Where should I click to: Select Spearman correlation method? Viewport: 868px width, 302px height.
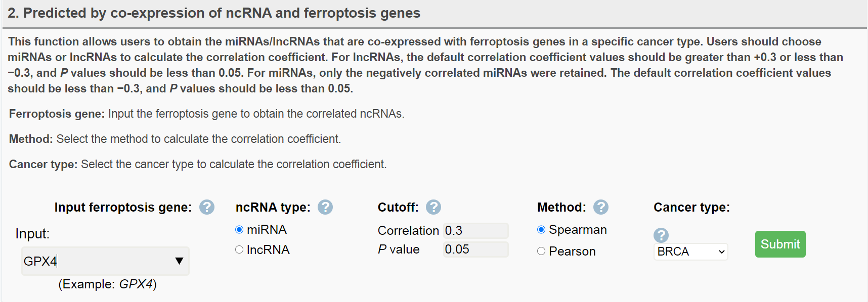541,230
